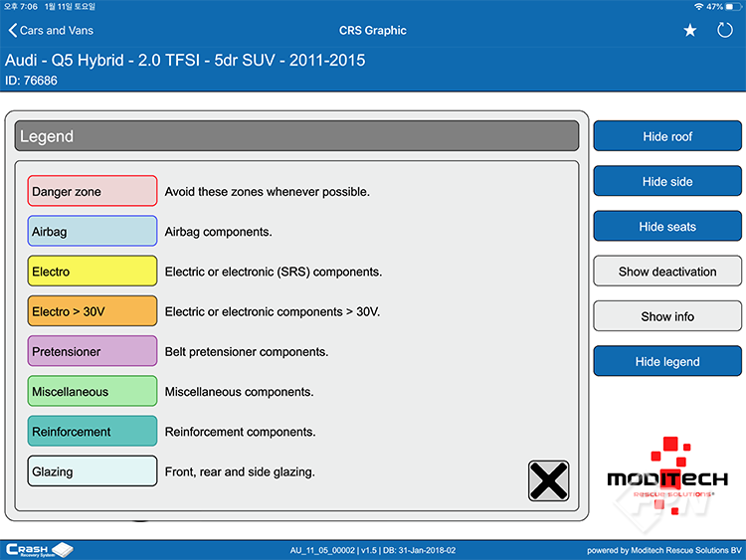Tap the Crash Recovery System logo
Screen dimensions: 746x560
40,549
